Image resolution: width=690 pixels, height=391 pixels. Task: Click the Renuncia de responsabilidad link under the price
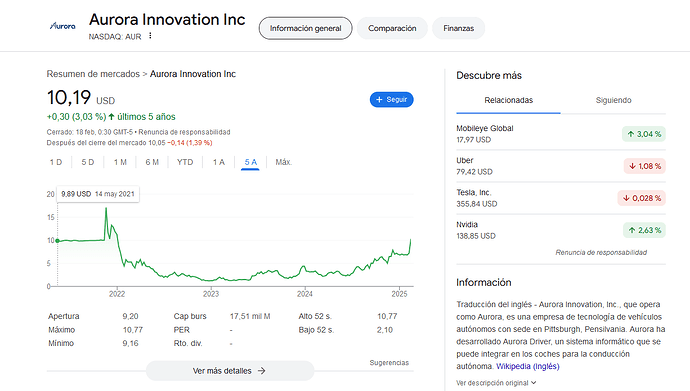click(184, 132)
